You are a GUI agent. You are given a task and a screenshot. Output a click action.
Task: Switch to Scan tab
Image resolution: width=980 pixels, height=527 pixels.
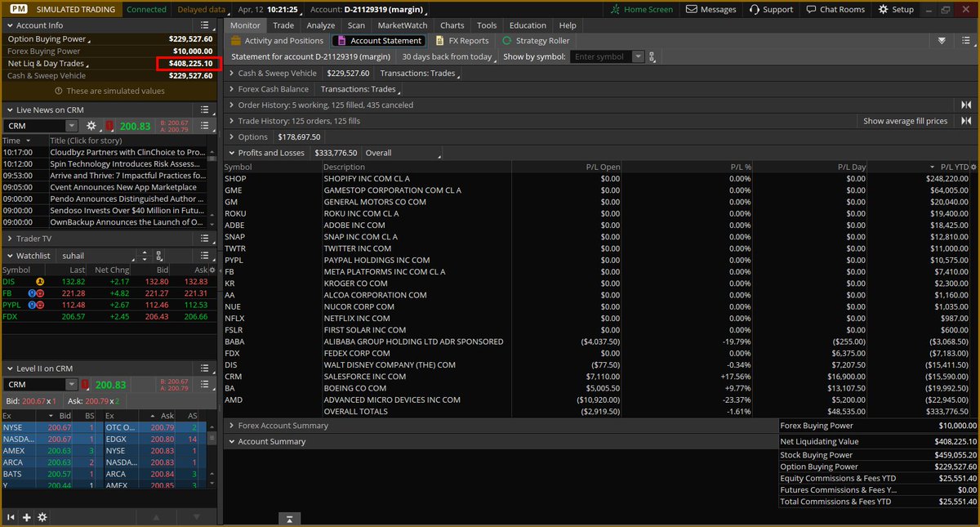pyautogui.click(x=356, y=25)
